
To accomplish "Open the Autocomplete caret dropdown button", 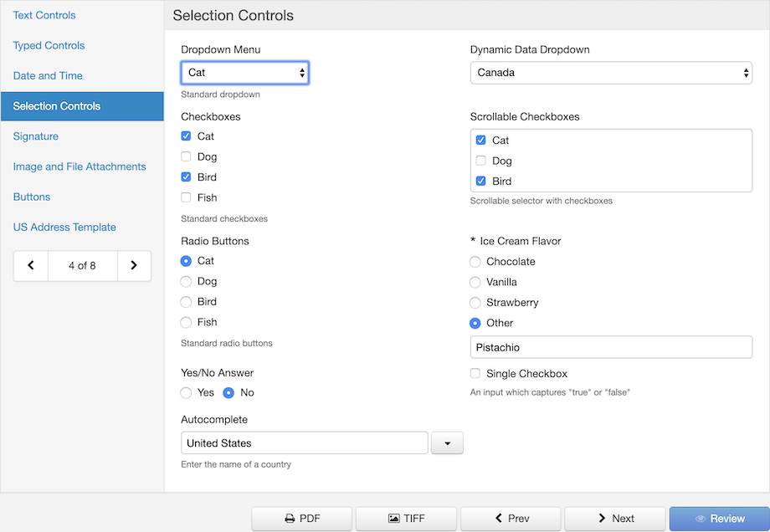I will tap(447, 443).
